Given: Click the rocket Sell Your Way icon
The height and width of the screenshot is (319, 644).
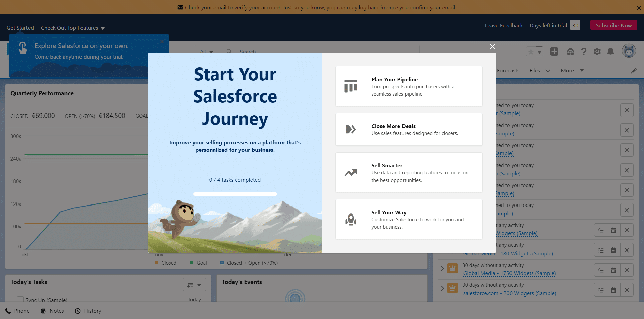Looking at the screenshot, I should click(x=351, y=219).
